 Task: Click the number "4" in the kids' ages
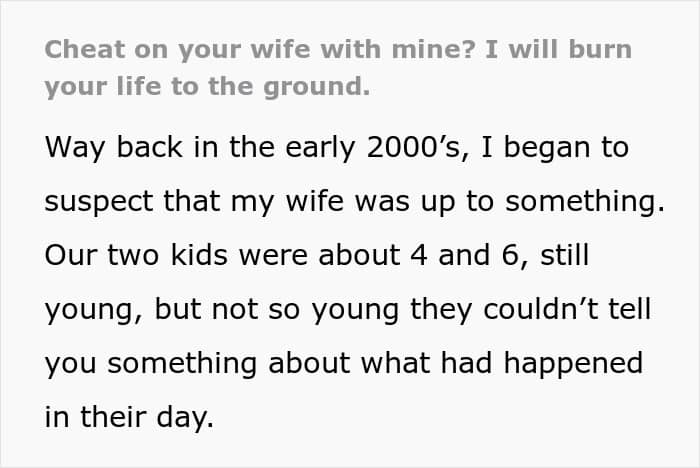419,255
